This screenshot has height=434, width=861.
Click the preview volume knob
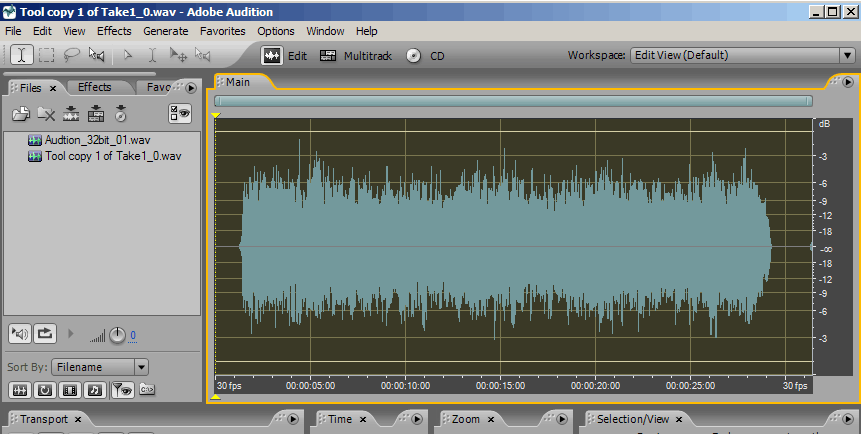click(x=117, y=334)
